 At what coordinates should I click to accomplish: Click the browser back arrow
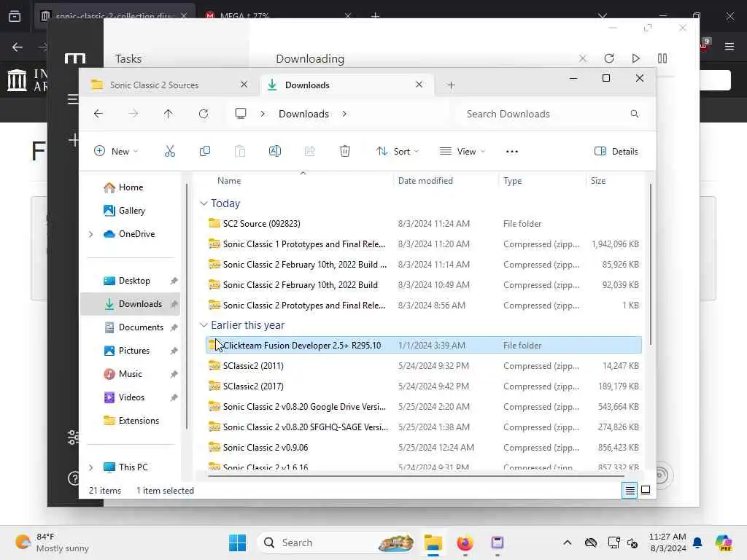[x=18, y=47]
